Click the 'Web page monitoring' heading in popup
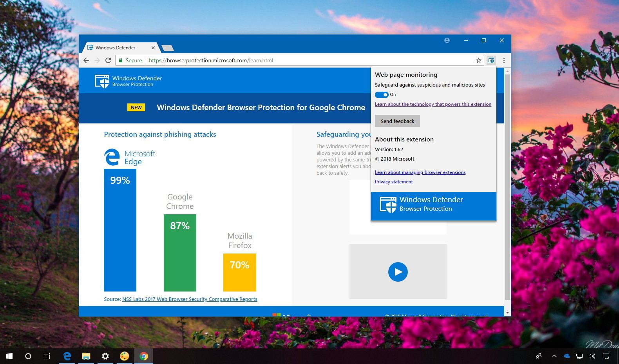Screen dimensions: 619x364 (x=406, y=75)
